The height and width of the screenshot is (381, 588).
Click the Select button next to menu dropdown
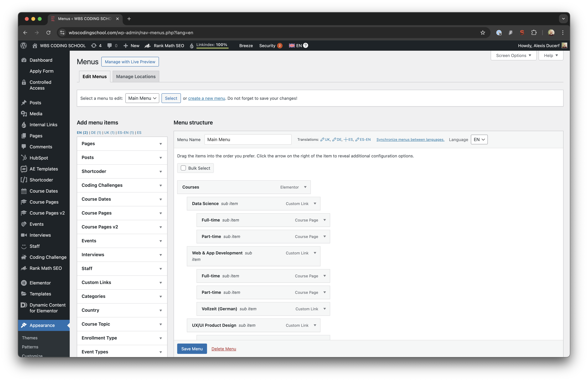point(171,98)
